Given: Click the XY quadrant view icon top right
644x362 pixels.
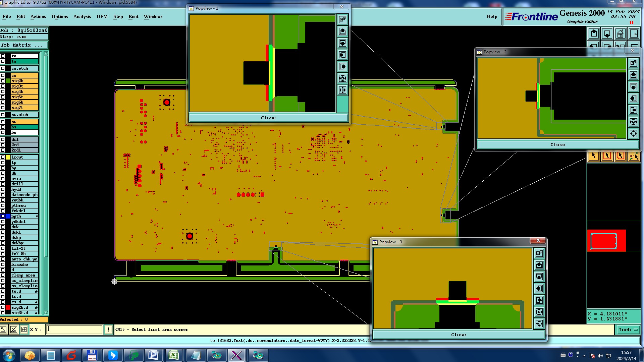Looking at the screenshot, I should [x=634, y=34].
